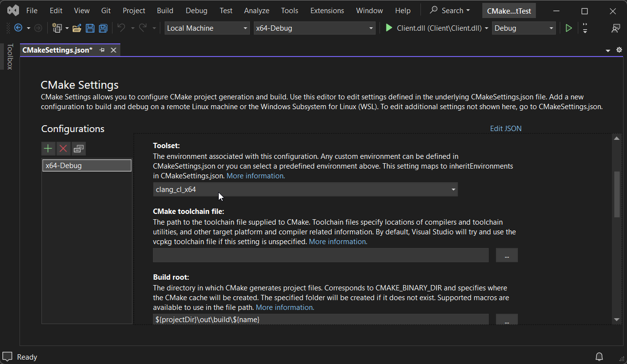Screen dimensions: 627x364
Task: Expand the Redo history dropdown arrow
Action: pyautogui.click(x=154, y=28)
